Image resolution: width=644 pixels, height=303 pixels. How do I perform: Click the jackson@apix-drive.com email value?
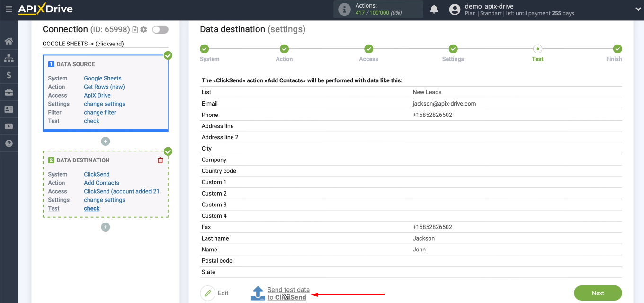(444, 104)
